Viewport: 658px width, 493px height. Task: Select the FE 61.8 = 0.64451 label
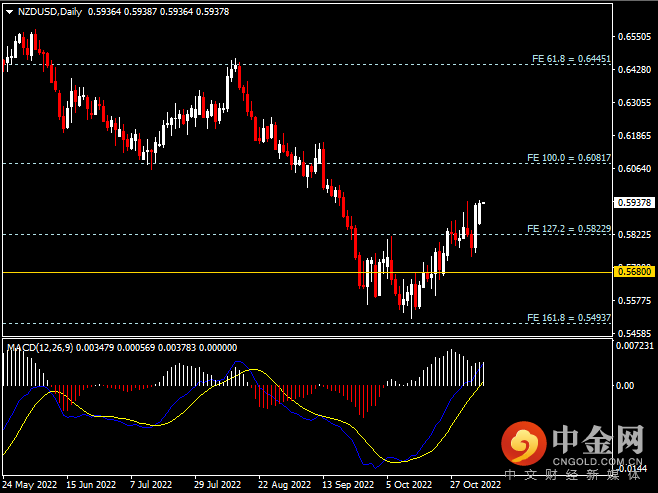(x=571, y=59)
